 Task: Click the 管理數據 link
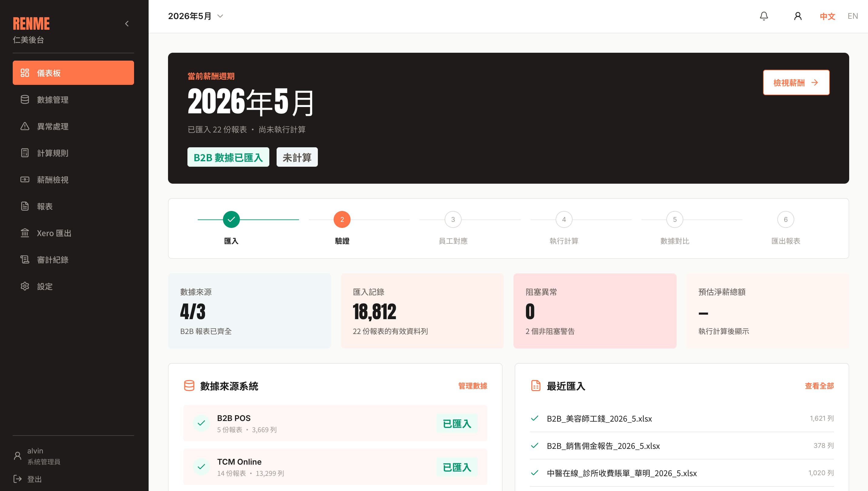pos(472,386)
